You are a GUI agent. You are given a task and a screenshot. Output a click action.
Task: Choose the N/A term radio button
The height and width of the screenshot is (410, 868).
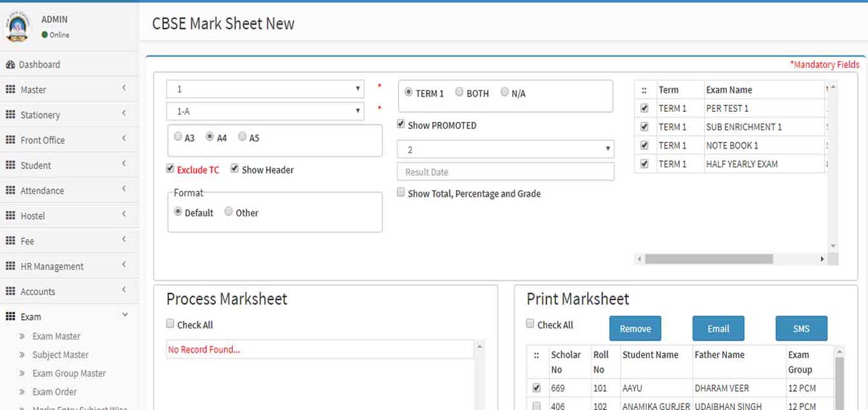pyautogui.click(x=505, y=92)
